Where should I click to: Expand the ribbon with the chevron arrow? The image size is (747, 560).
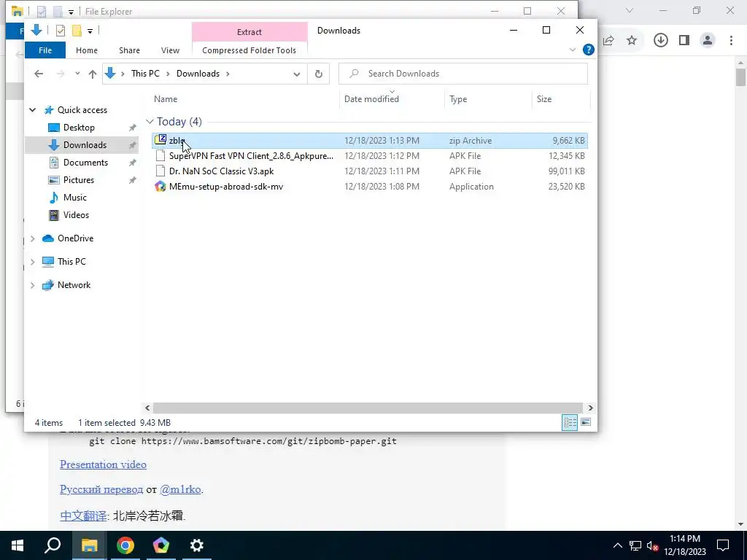(572, 50)
